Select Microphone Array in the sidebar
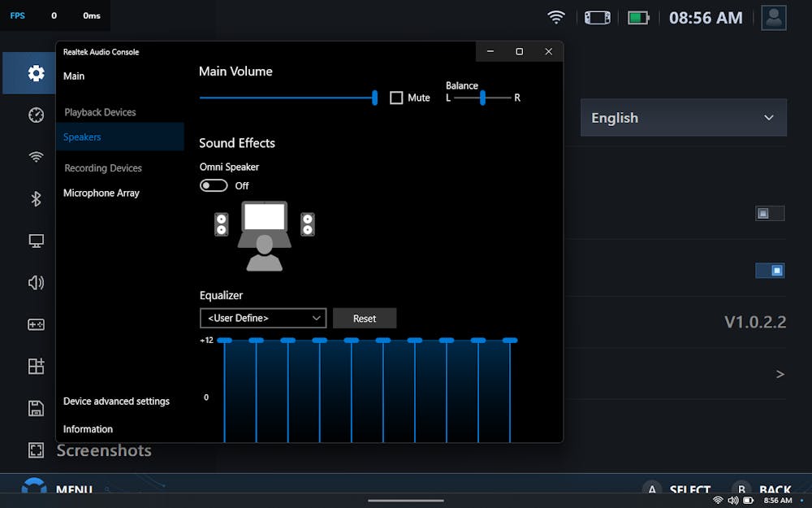Image resolution: width=812 pixels, height=508 pixels. point(101,193)
